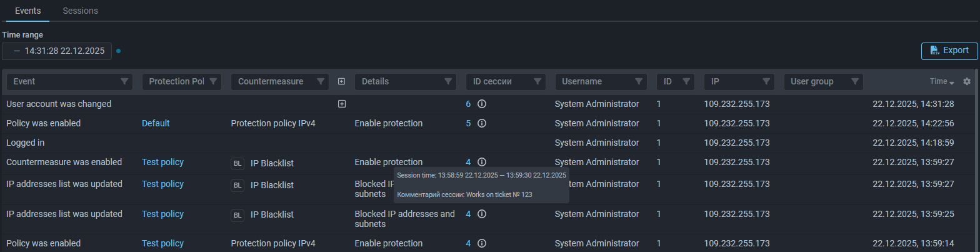Expand the User account was changed row
The height and width of the screenshot is (252, 980).
pos(342,104)
